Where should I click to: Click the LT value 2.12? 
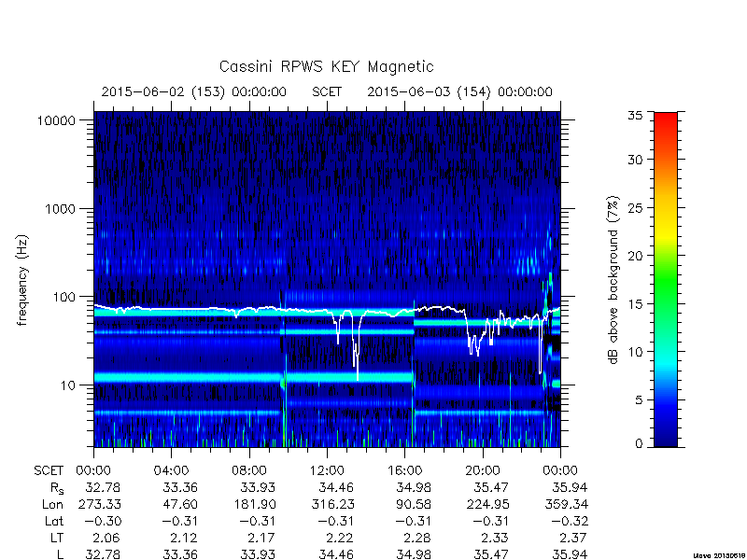pos(183,539)
